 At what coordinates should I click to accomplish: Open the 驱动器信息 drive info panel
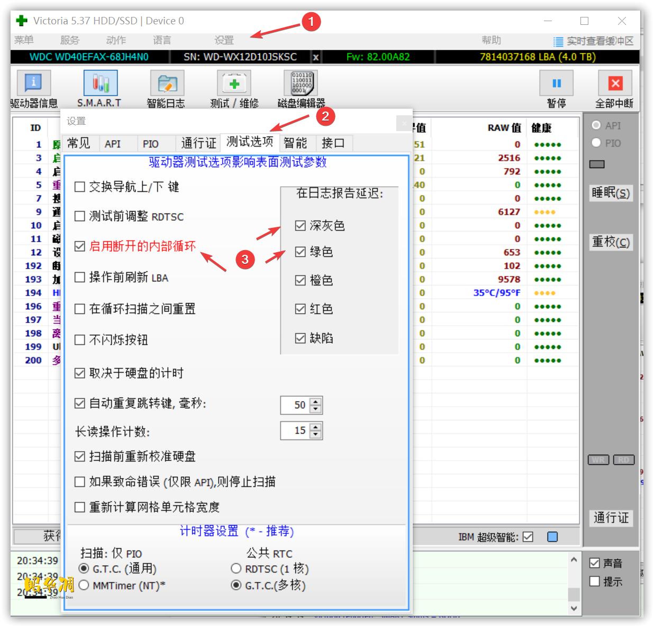pyautogui.click(x=32, y=88)
